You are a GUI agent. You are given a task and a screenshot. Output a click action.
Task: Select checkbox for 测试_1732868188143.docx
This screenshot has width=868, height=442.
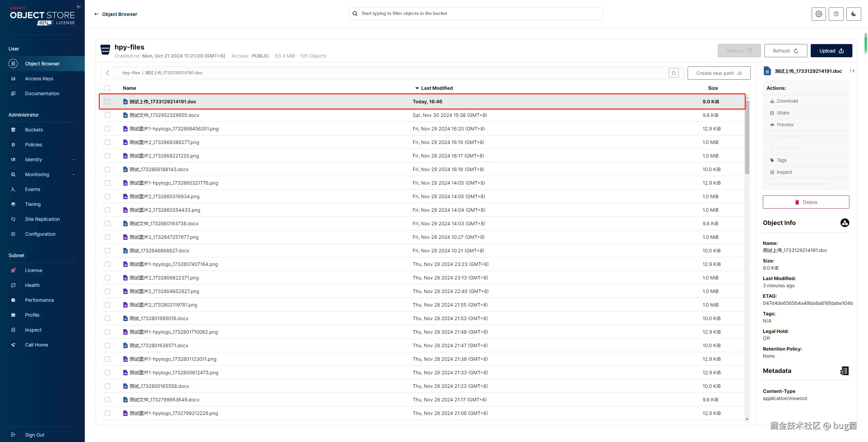click(107, 169)
